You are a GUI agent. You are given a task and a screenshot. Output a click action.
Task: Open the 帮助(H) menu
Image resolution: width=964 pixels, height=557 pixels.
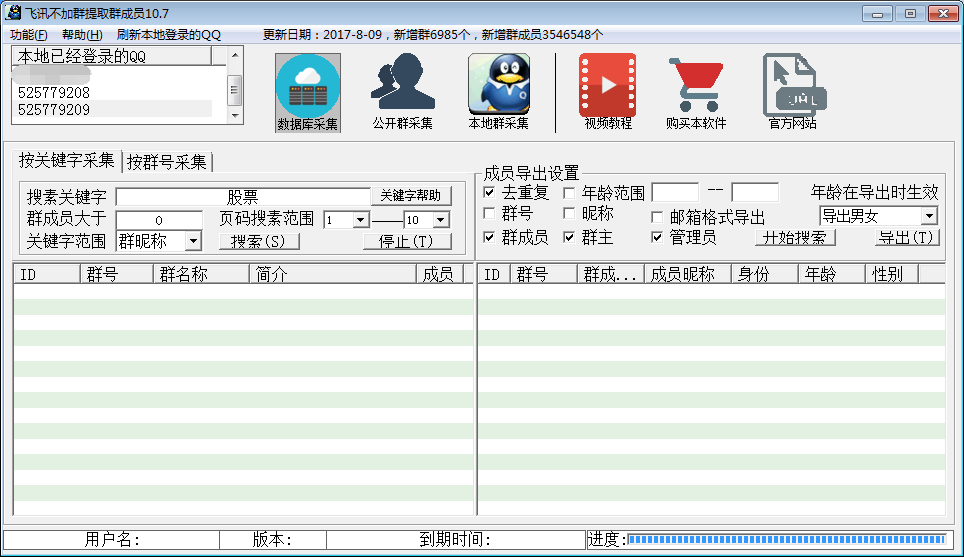point(82,35)
